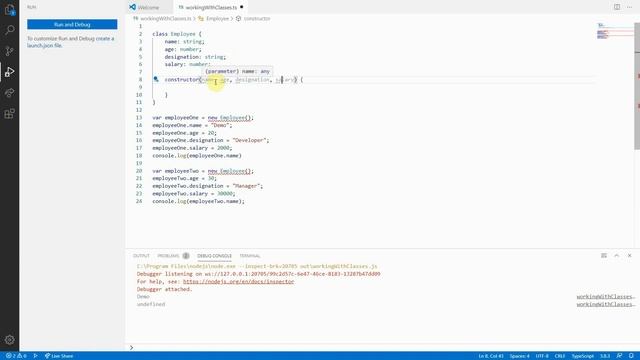Click Live Share in the status bar
Screen dimensions: 640x360
pos(59,356)
